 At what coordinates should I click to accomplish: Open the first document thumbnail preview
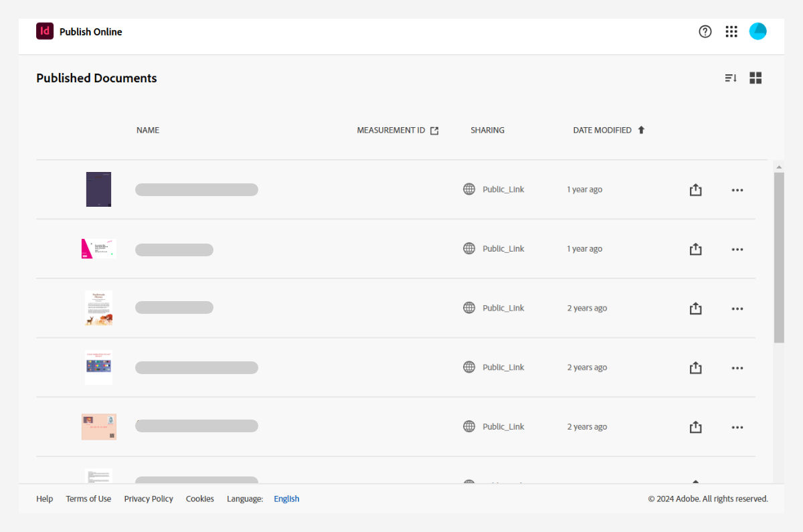(x=98, y=189)
